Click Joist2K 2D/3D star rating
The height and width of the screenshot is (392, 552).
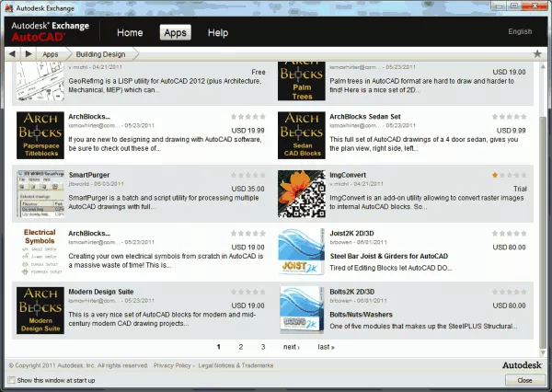click(x=509, y=233)
